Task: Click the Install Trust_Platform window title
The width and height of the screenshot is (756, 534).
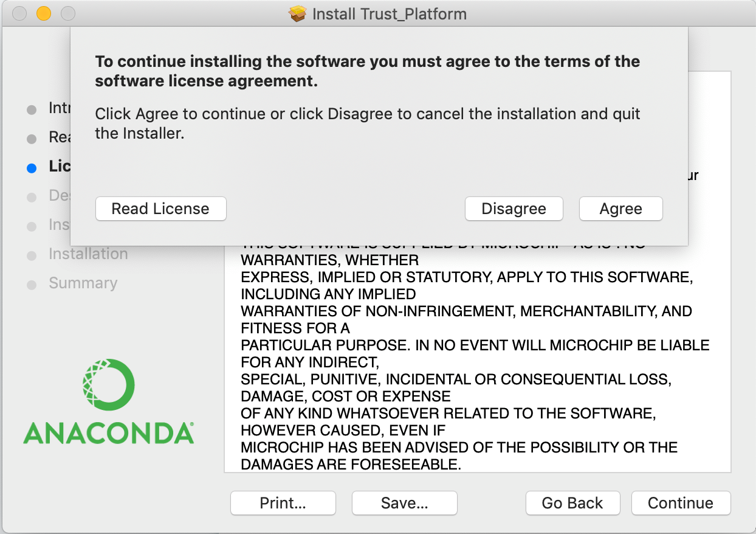Action: pos(389,13)
